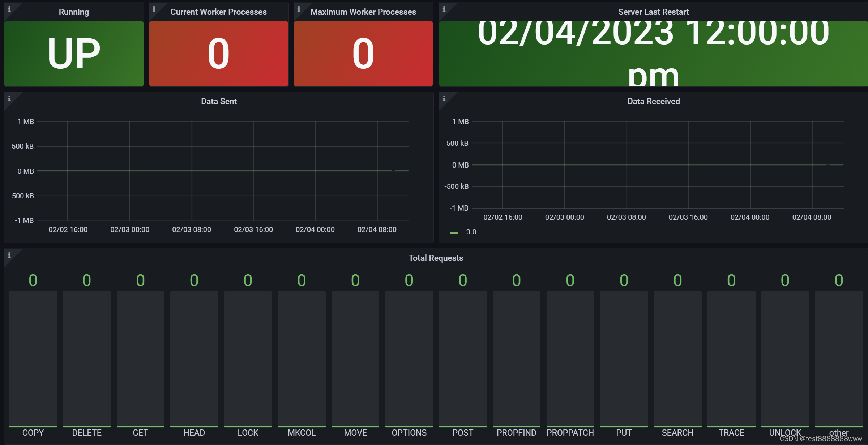Click the green UP status value
Image resolution: width=868 pixels, height=445 pixels.
(x=74, y=54)
